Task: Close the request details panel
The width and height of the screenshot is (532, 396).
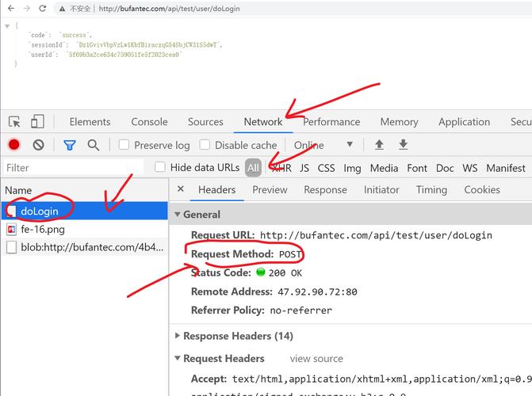Action: [181, 188]
